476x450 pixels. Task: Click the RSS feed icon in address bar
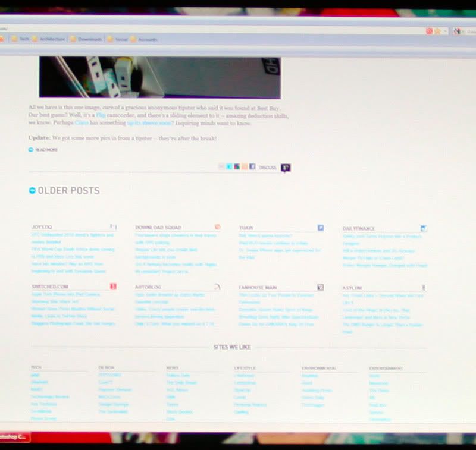429,31
